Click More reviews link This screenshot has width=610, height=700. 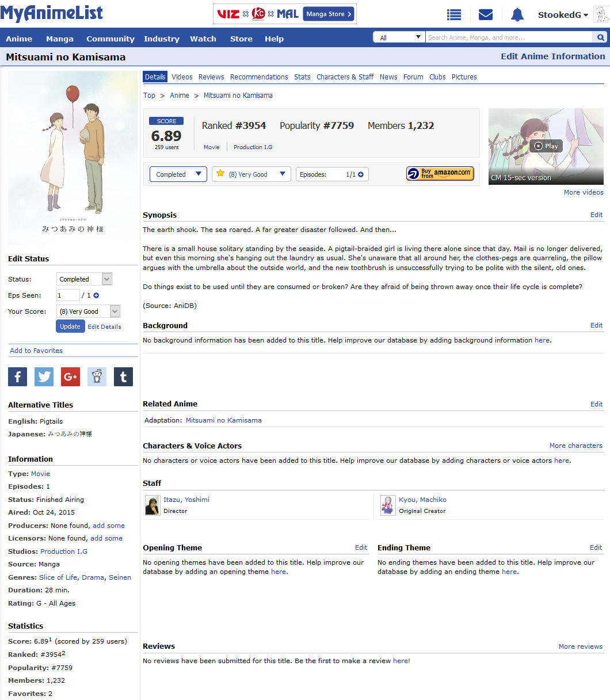581,646
